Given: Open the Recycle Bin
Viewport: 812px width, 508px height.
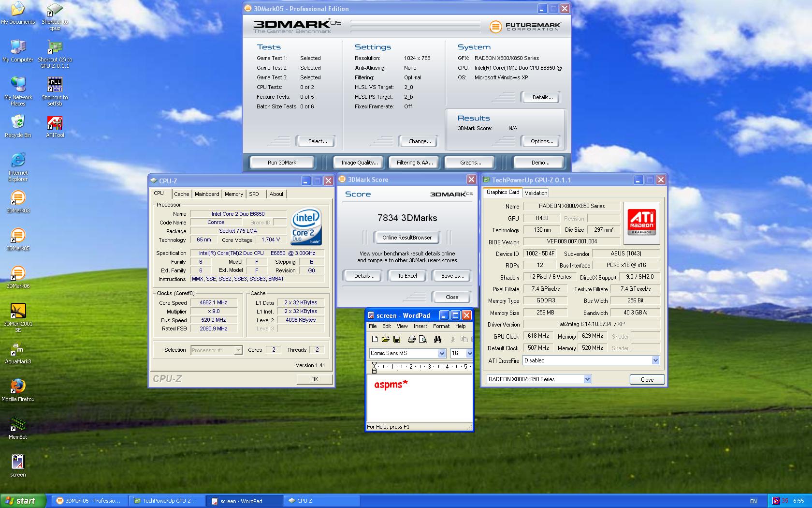Looking at the screenshot, I should 18,126.
